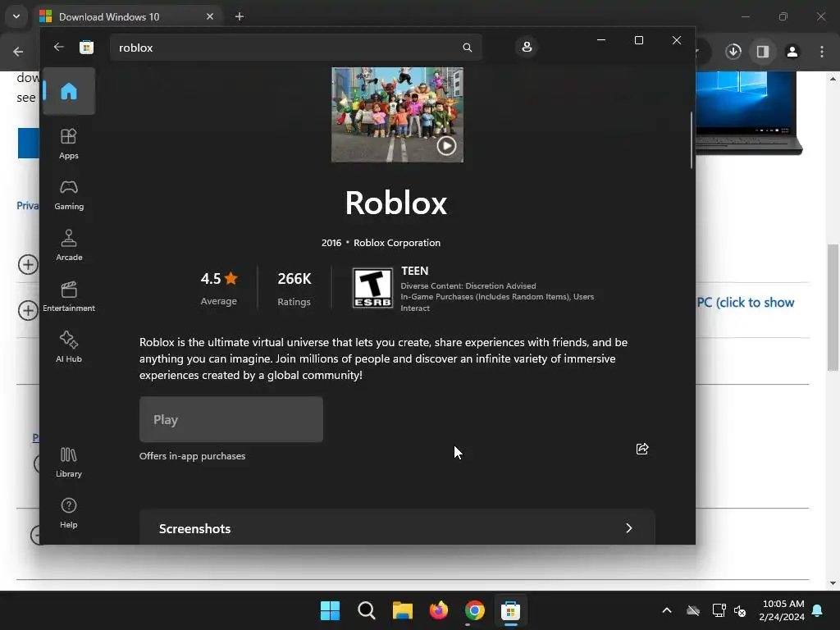Open the AI Hub section
This screenshot has height=630, width=840.
[x=69, y=347]
